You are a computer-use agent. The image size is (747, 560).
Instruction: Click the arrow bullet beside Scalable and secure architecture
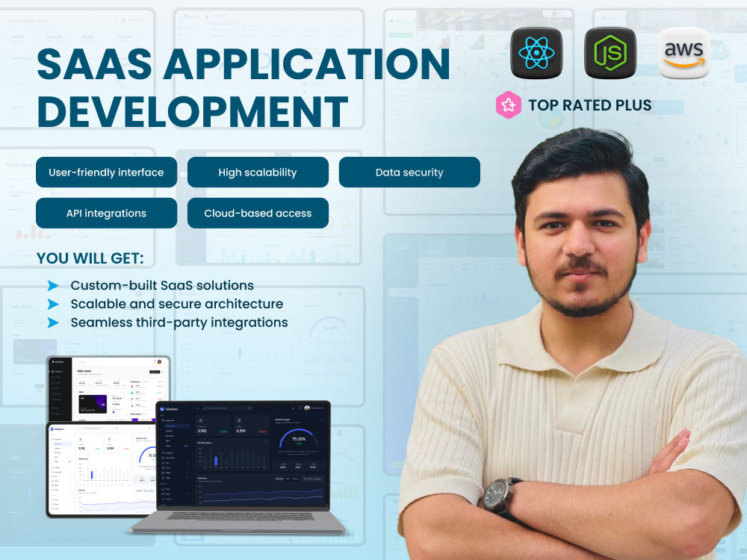[53, 304]
